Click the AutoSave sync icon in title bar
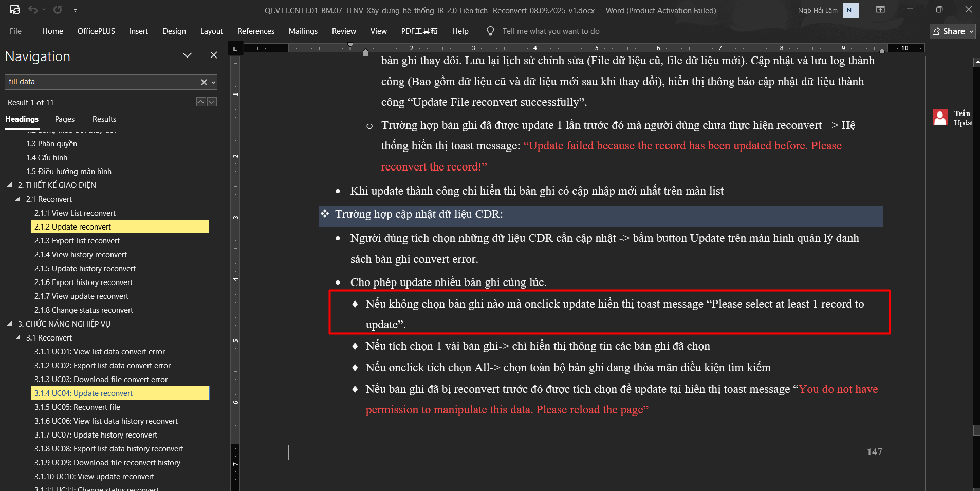The height and width of the screenshot is (491, 980). (x=15, y=10)
